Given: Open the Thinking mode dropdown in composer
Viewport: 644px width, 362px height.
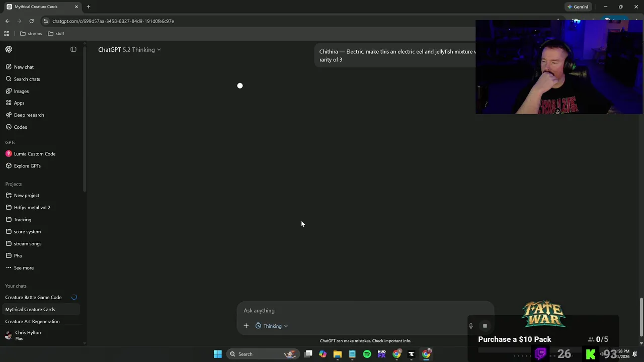Looking at the screenshot, I should click(x=272, y=326).
